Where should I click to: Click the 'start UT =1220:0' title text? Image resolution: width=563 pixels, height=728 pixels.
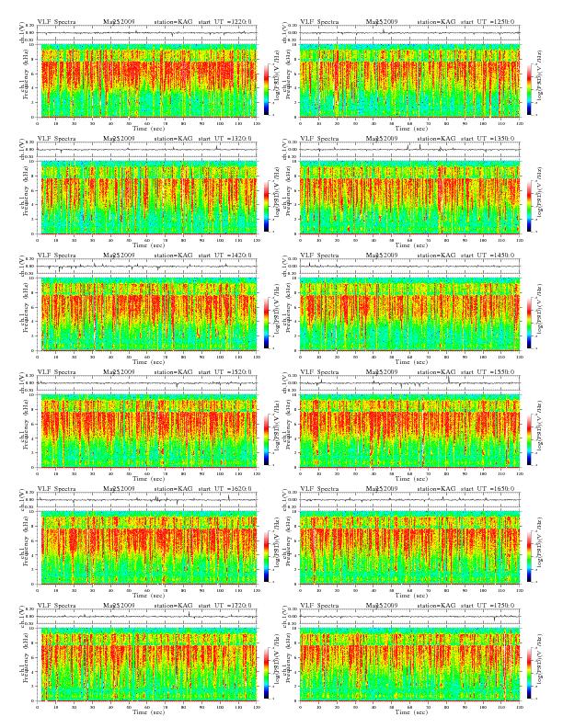click(x=224, y=21)
